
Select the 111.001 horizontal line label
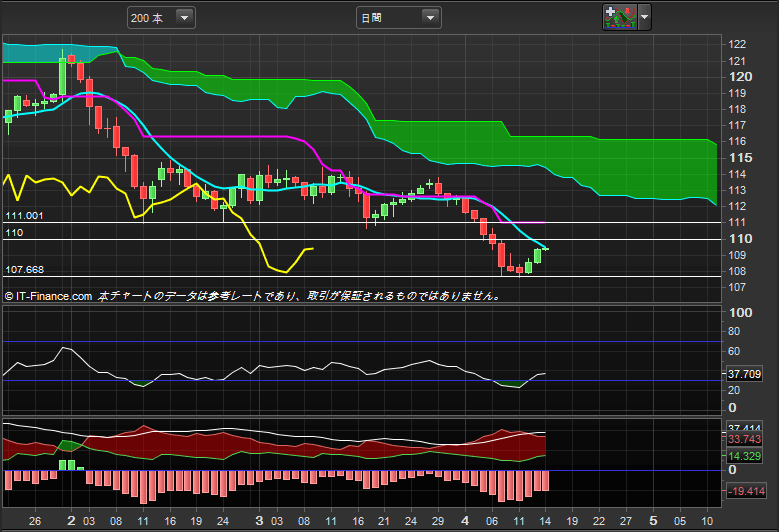tap(24, 216)
